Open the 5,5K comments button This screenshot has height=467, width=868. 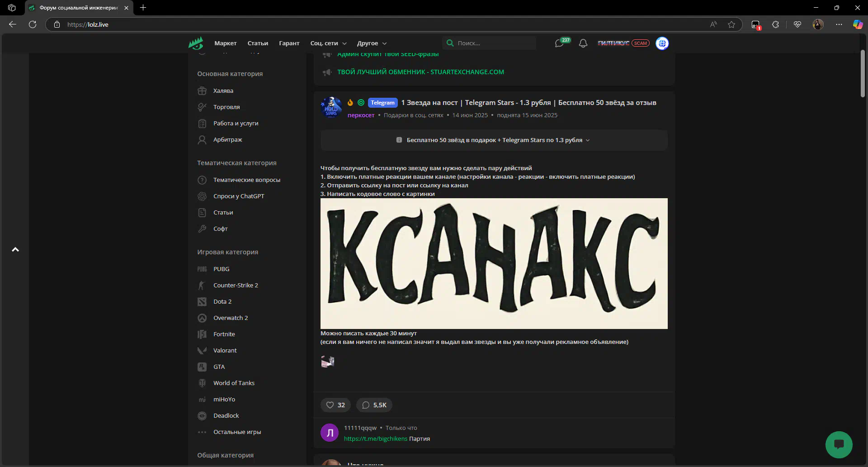point(374,405)
